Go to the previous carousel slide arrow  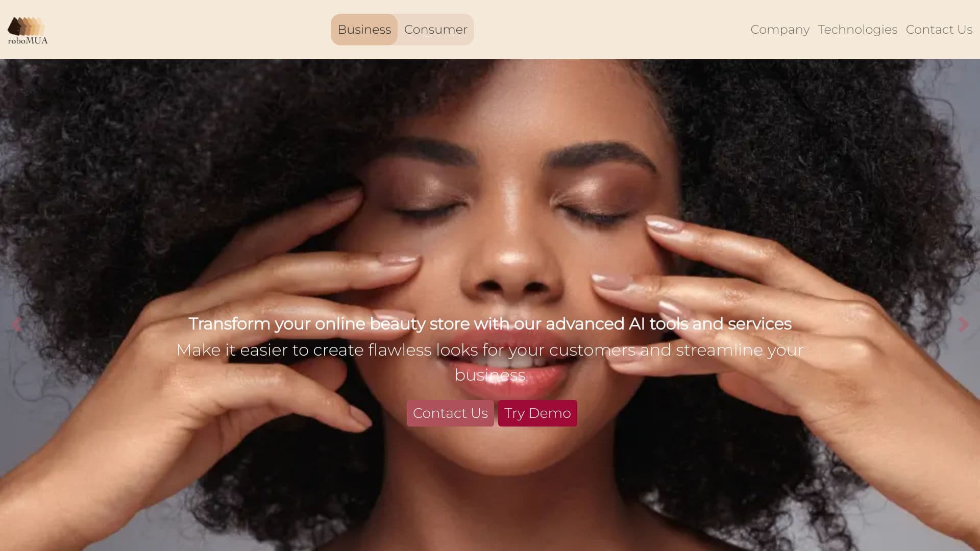click(17, 324)
